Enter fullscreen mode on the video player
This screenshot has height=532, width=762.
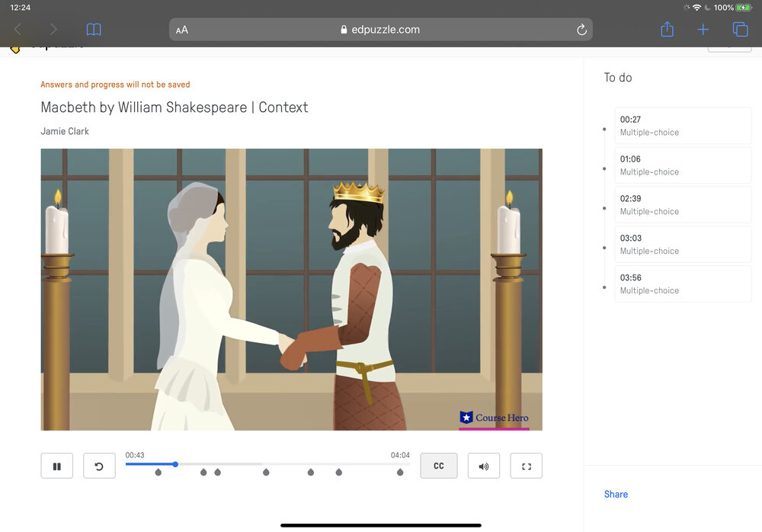(x=526, y=465)
